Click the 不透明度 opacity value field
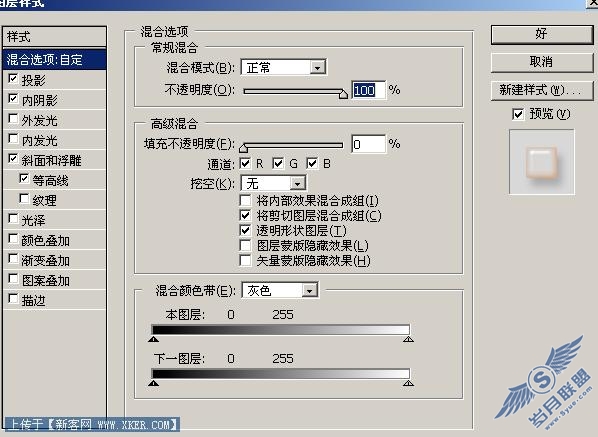The image size is (598, 437). point(368,90)
